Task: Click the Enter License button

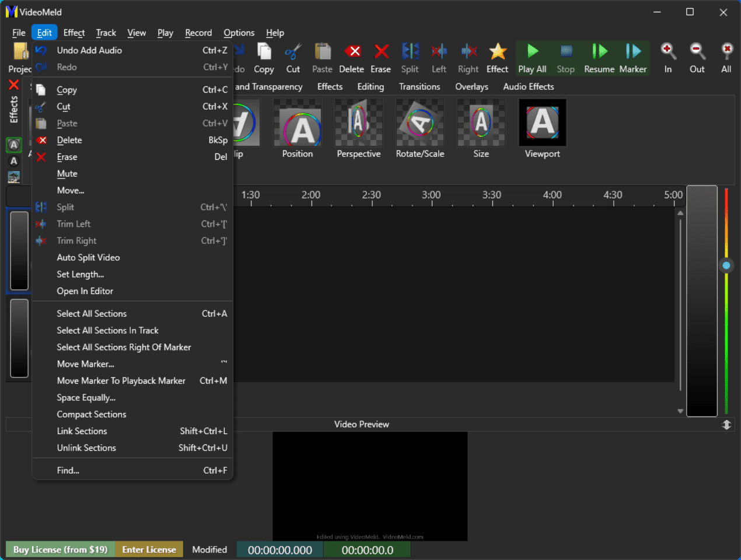Action: tap(149, 549)
